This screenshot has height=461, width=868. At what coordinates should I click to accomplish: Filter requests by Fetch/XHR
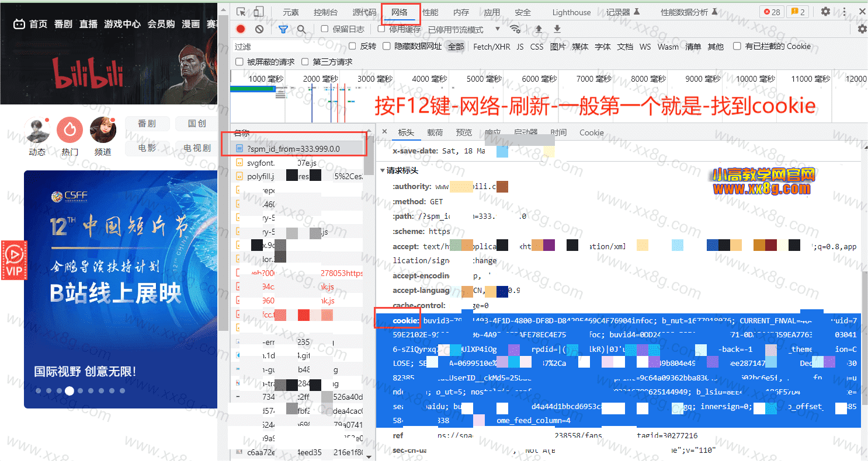coord(491,47)
